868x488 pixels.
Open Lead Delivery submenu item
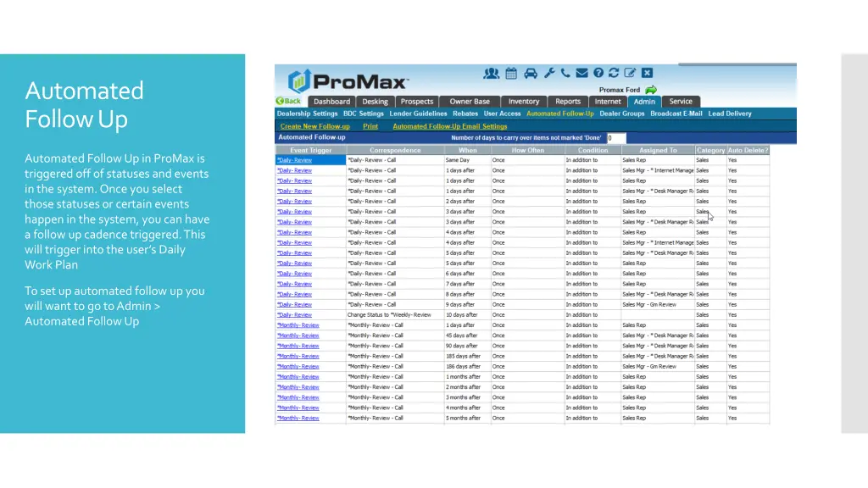pos(730,114)
